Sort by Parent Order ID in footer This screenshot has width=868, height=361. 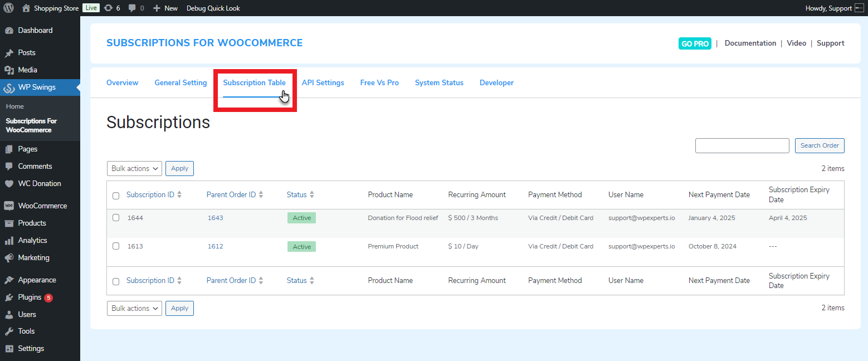(235, 281)
